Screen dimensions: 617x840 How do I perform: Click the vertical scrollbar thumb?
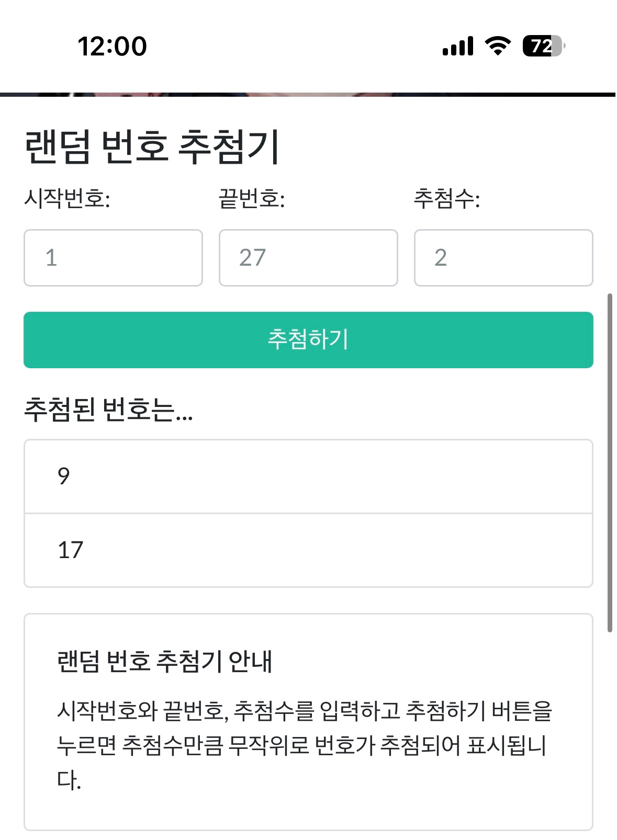click(x=610, y=463)
